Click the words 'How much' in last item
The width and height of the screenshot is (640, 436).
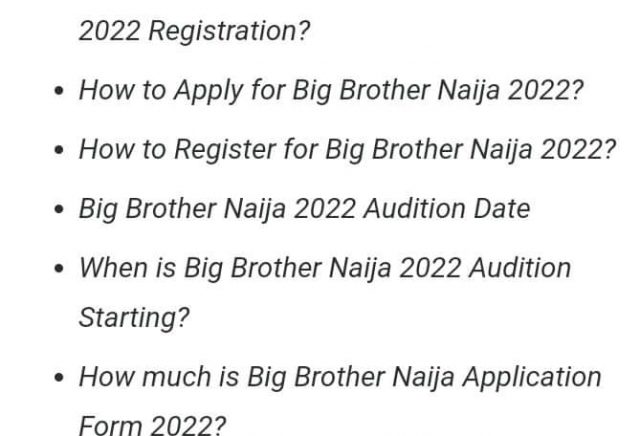[x=138, y=377]
